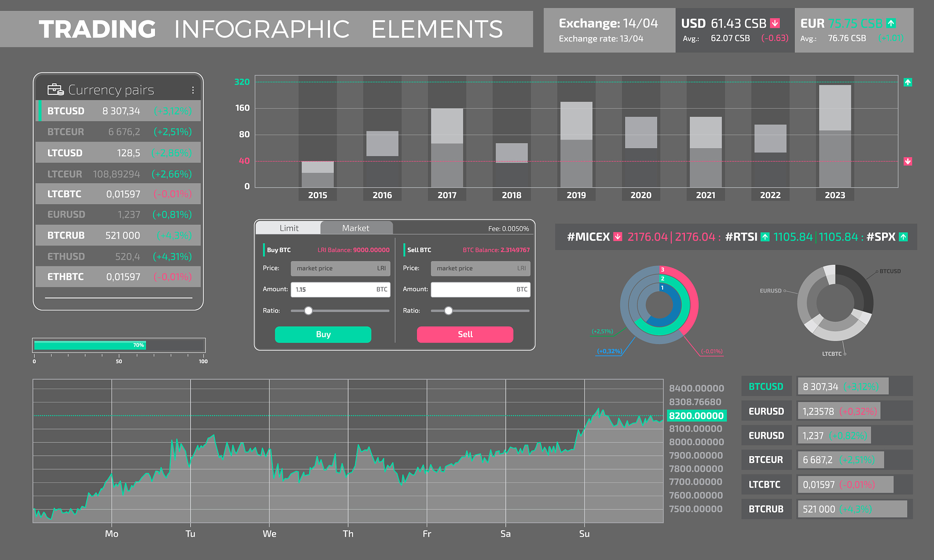Switch to the Limit tab
934x560 pixels.
289,228
